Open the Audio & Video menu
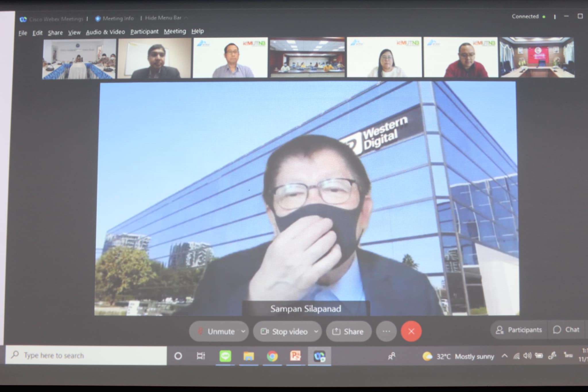This screenshot has height=392, width=588. click(x=105, y=32)
